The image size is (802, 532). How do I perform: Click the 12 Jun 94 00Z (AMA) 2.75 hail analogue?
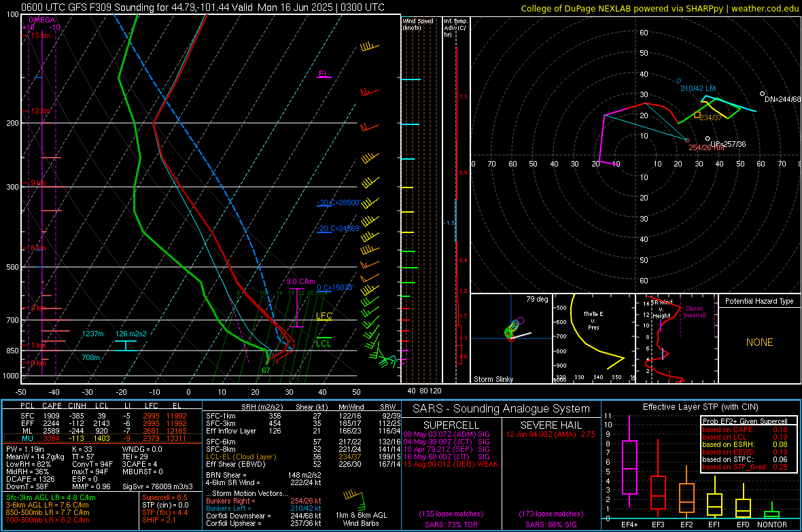coord(551,434)
